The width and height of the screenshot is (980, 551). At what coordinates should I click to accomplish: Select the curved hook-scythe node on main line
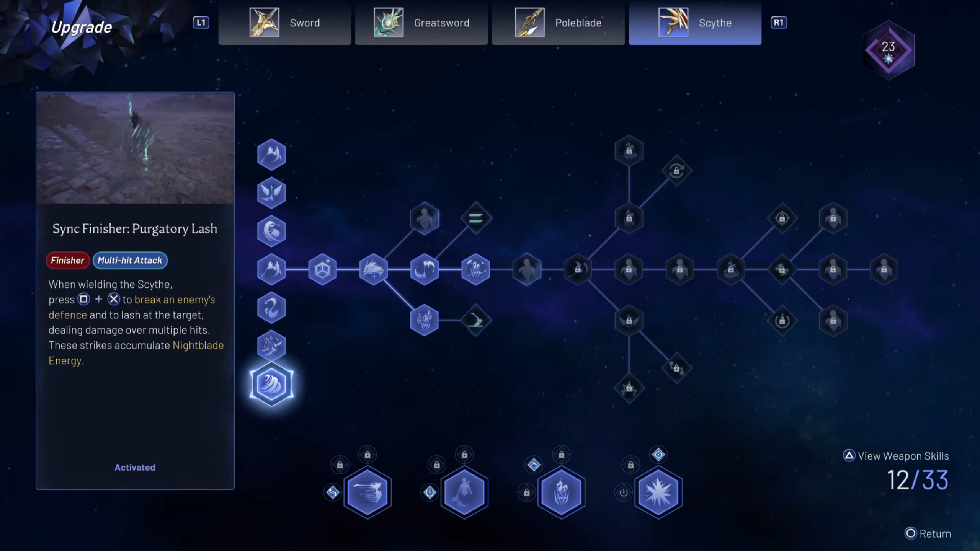point(425,269)
